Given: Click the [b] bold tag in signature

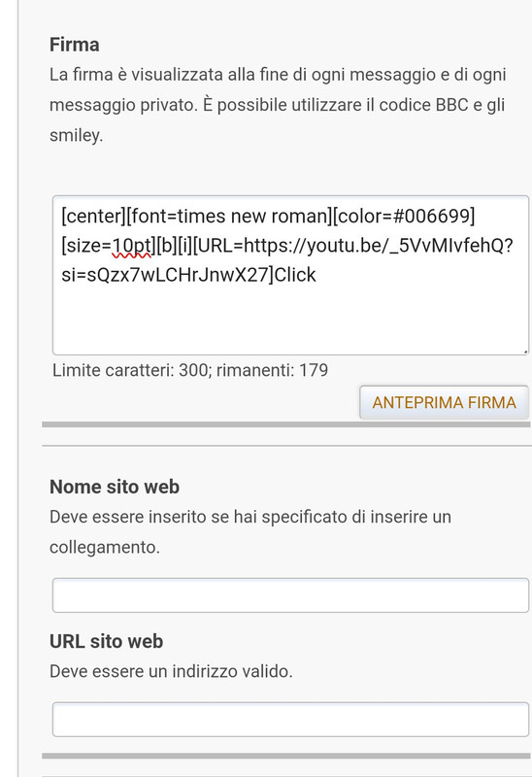Looking at the screenshot, I should 166,246.
